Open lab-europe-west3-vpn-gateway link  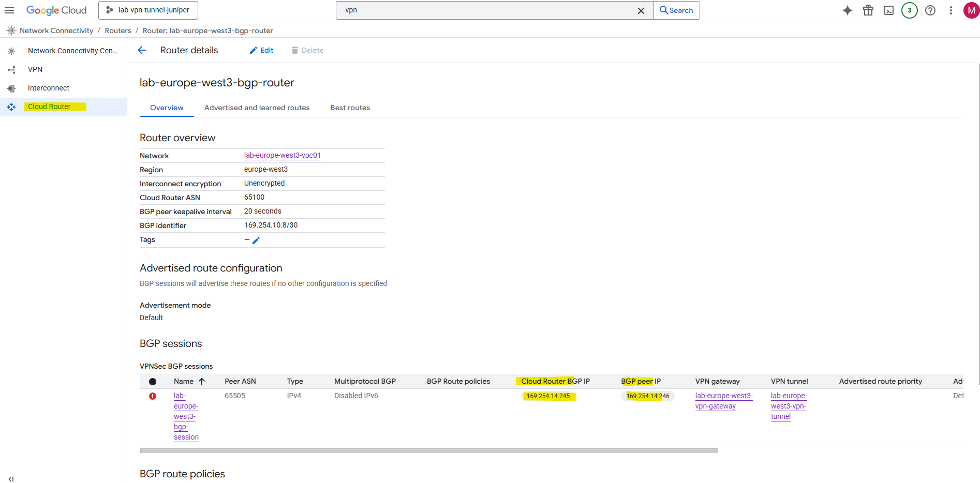click(724, 401)
